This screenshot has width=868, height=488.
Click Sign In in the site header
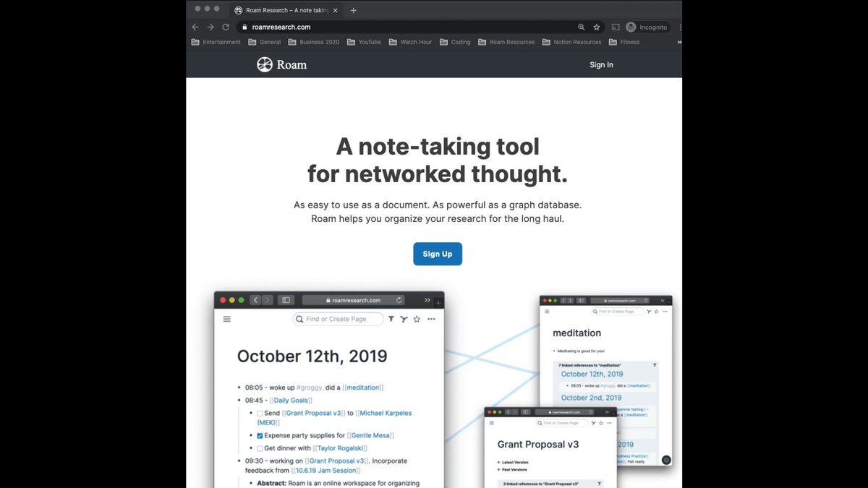coord(601,65)
